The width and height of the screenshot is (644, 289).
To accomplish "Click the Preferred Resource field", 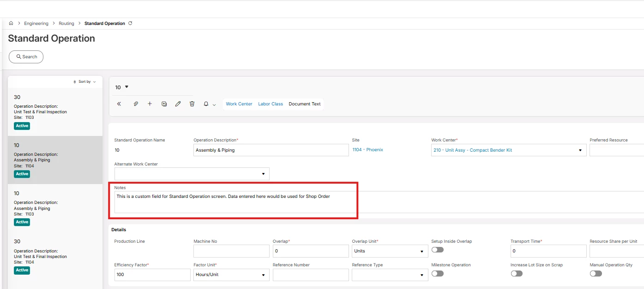I will [617, 150].
